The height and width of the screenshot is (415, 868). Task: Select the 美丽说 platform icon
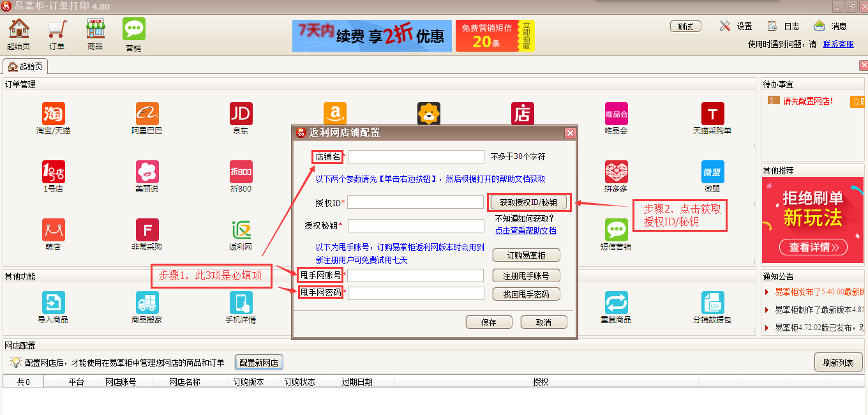coord(147,172)
